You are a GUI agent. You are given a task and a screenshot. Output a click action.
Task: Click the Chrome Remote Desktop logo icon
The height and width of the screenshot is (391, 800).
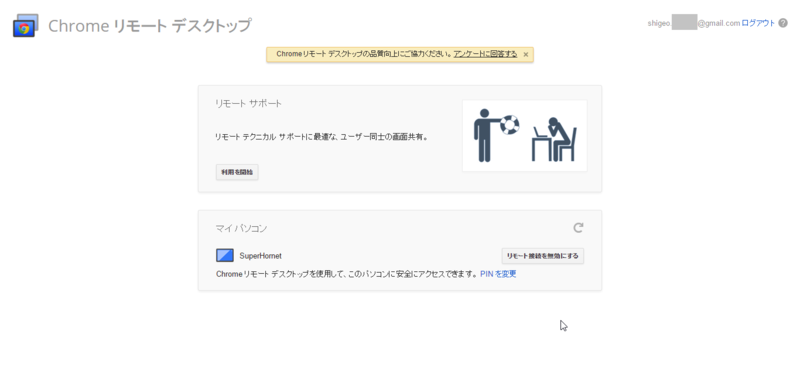point(26,26)
